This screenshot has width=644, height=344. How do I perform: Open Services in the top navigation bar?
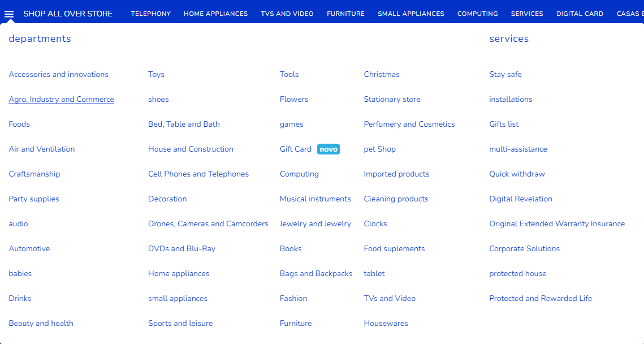point(527,14)
